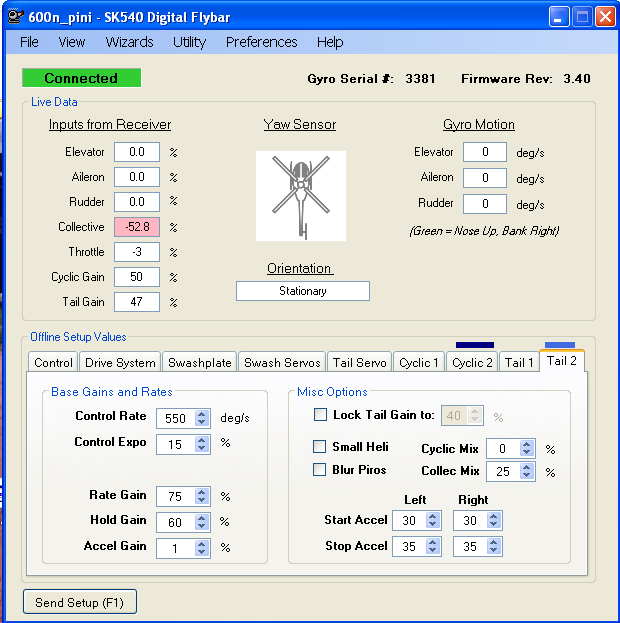Click the Throttle live value -3
Image resolution: width=620 pixels, height=623 pixels.
[x=137, y=252]
